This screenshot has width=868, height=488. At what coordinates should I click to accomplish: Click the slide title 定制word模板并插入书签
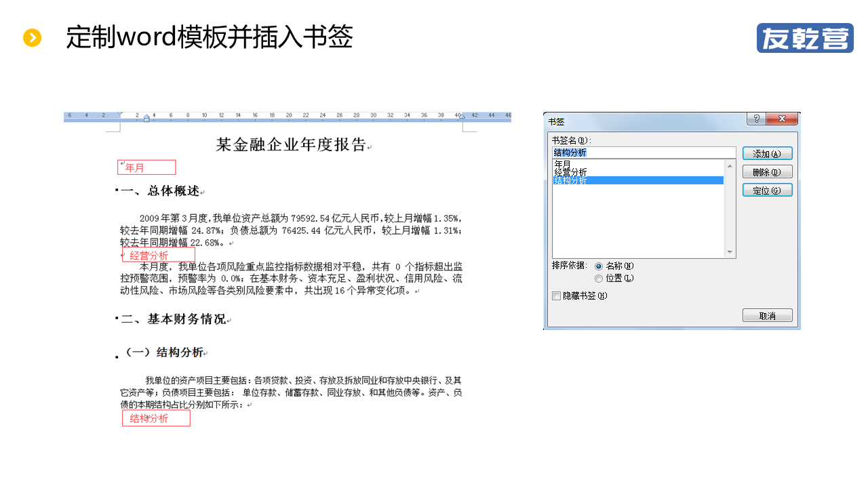pos(210,37)
